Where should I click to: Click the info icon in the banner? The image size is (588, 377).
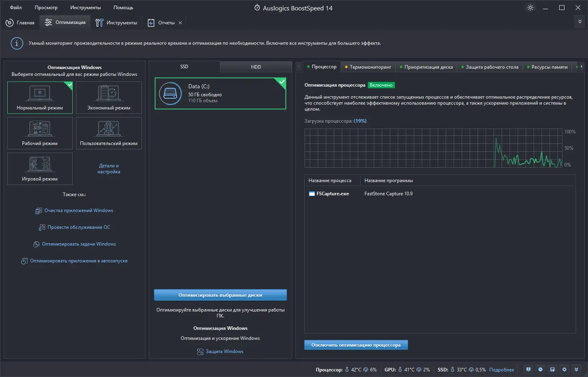tap(17, 43)
